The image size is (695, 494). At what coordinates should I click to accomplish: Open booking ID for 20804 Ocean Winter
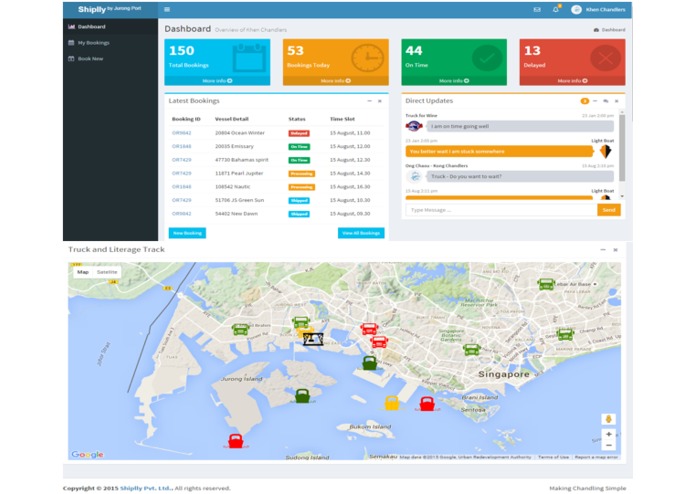(182, 133)
